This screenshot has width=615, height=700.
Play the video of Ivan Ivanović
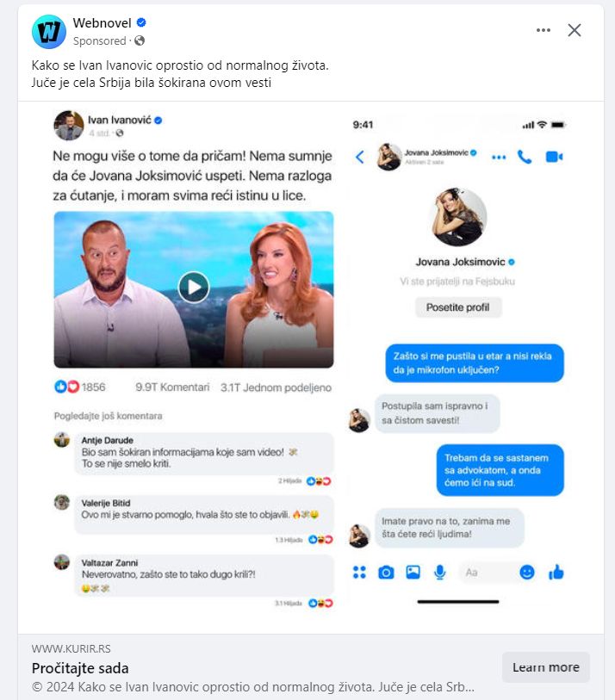194,287
